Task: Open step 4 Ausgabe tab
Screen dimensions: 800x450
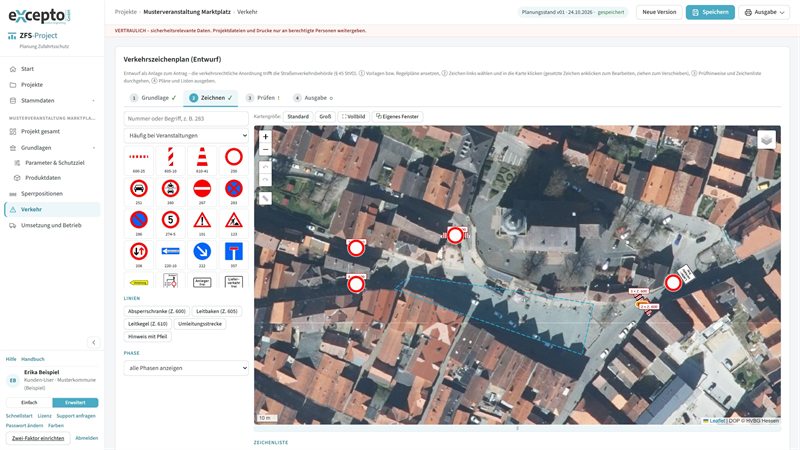Action: click(313, 97)
